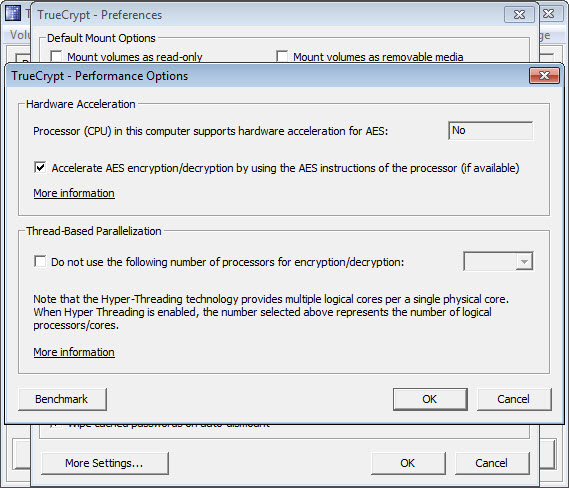Open the Volumes menu in main window
This screenshot has width=569, height=488.
pyautogui.click(x=19, y=35)
